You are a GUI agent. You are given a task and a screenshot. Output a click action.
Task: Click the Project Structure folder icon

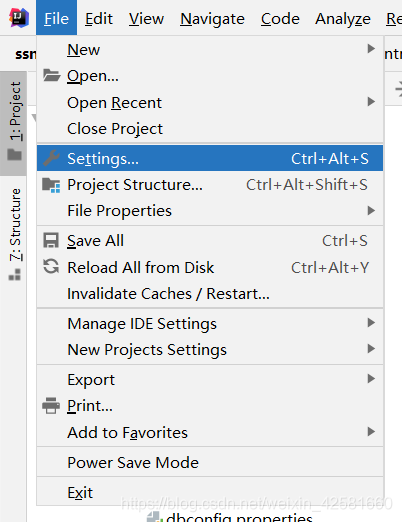pos(51,185)
